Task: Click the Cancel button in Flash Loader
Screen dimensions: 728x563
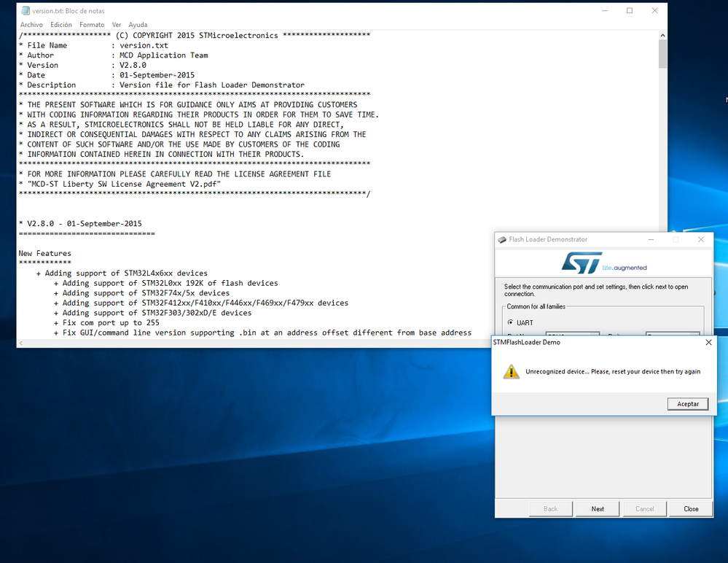Action: pos(644,509)
